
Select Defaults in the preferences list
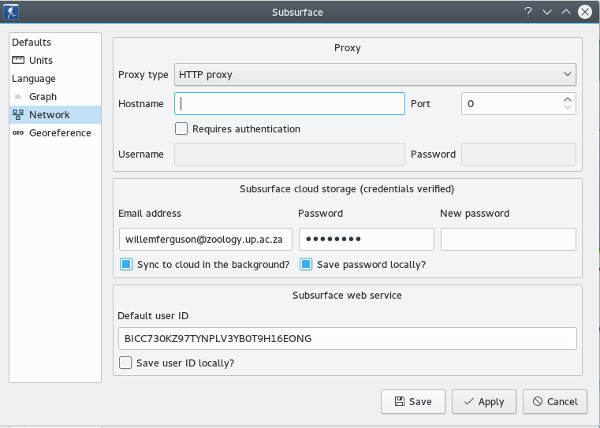coord(55,42)
